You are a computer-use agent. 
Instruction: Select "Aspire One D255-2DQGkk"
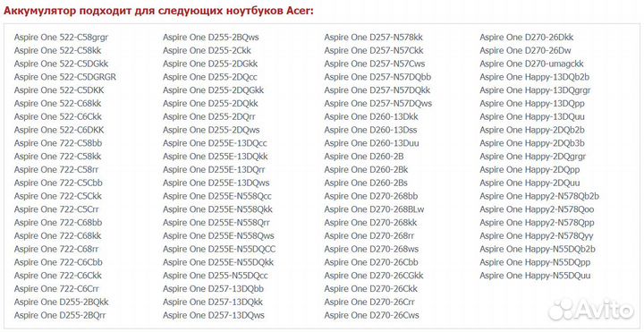pyautogui.click(x=214, y=90)
